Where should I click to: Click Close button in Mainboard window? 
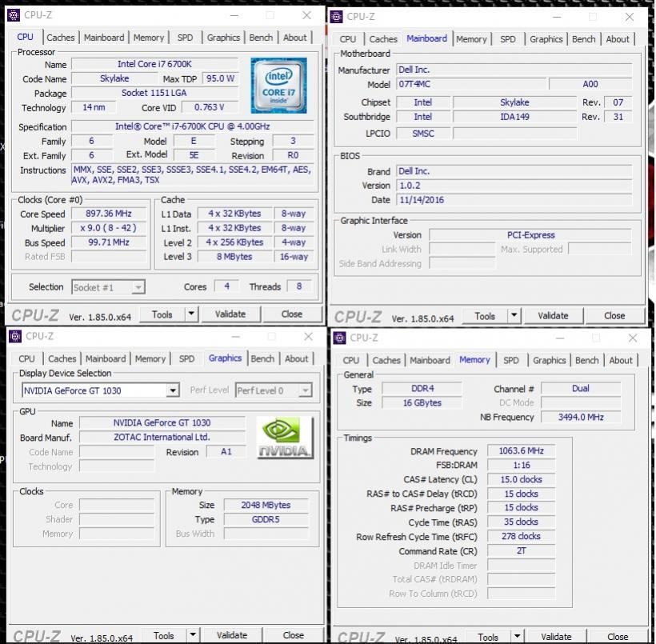tap(614, 316)
